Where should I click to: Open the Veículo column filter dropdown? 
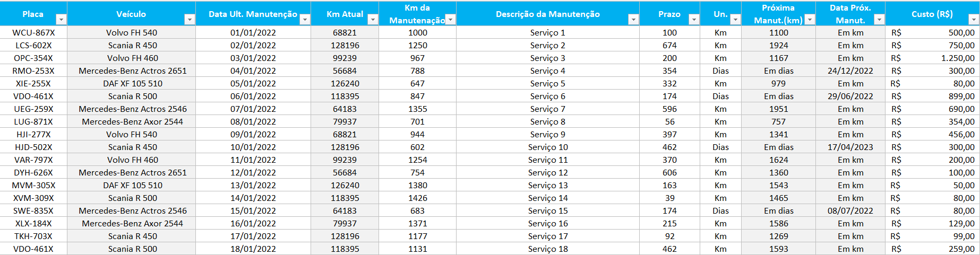pos(190,20)
